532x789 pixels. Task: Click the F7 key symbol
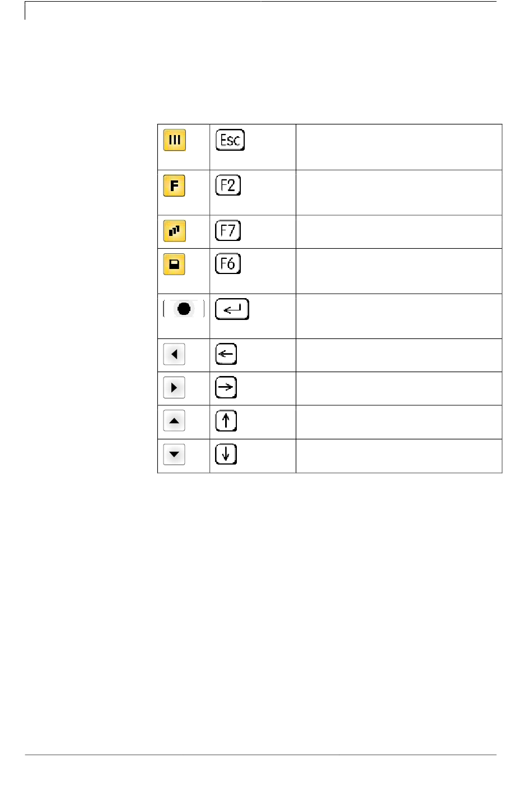click(x=228, y=230)
